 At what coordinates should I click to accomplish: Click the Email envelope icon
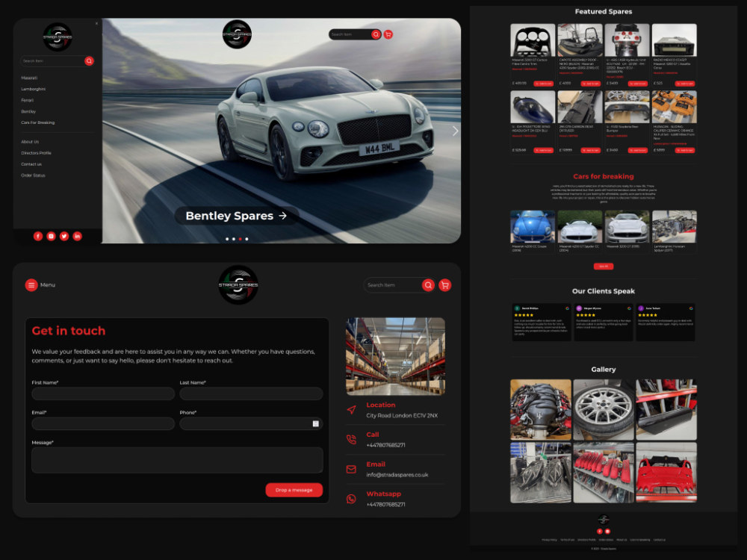pyautogui.click(x=352, y=470)
